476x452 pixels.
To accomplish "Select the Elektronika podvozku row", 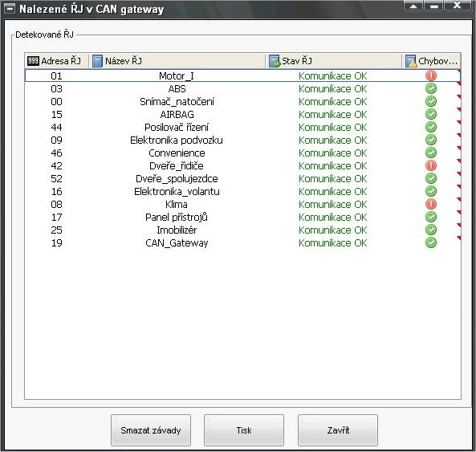I will click(x=242, y=140).
